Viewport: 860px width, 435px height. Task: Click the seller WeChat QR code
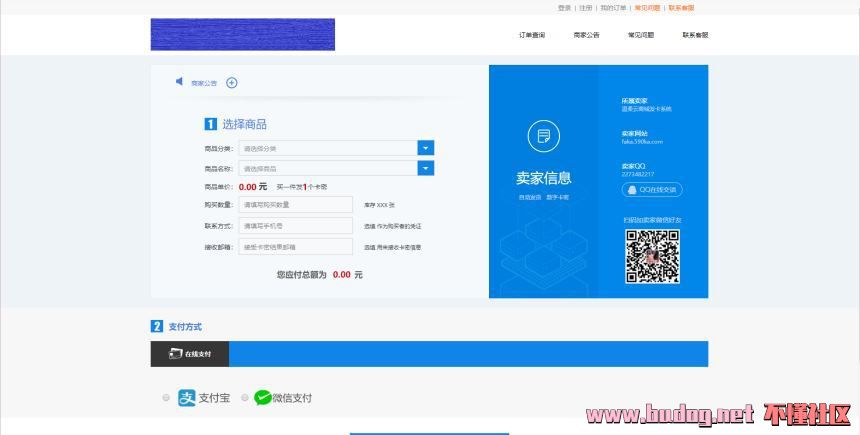[652, 256]
